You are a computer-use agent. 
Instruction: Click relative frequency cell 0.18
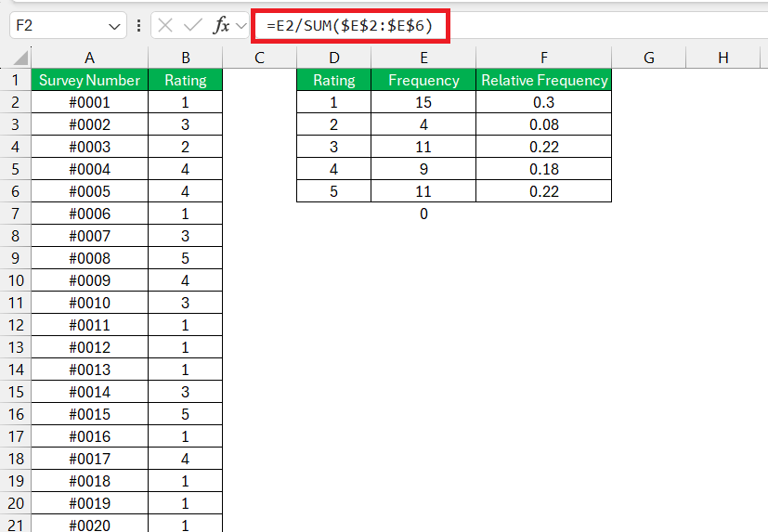coord(543,169)
